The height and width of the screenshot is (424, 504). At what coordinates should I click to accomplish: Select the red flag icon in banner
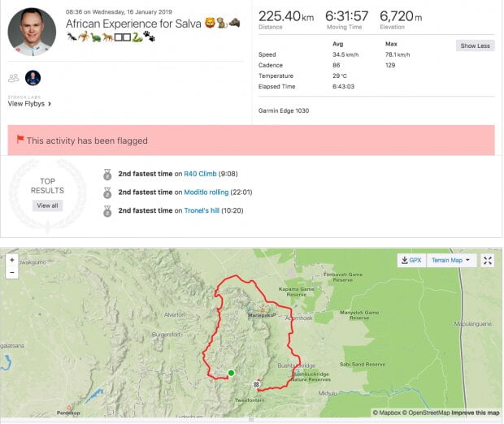(20, 139)
